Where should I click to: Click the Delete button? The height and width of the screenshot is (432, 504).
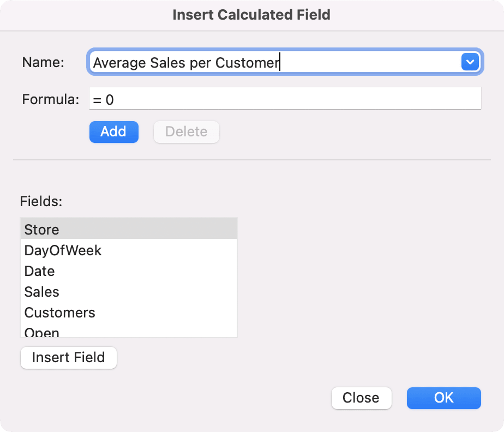tap(186, 131)
